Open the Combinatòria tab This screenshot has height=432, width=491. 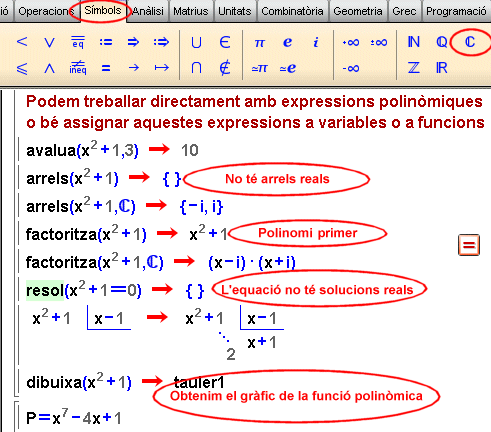tap(292, 11)
